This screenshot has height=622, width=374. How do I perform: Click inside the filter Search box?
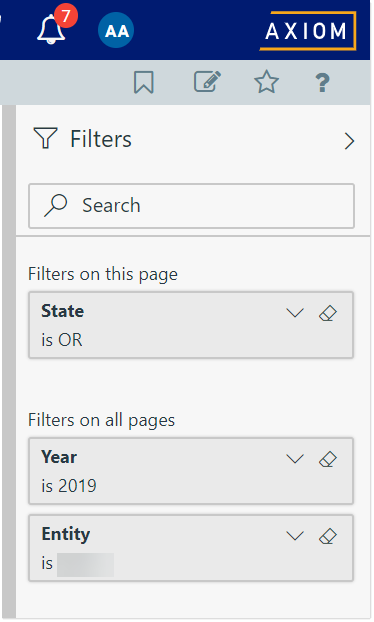tap(191, 205)
